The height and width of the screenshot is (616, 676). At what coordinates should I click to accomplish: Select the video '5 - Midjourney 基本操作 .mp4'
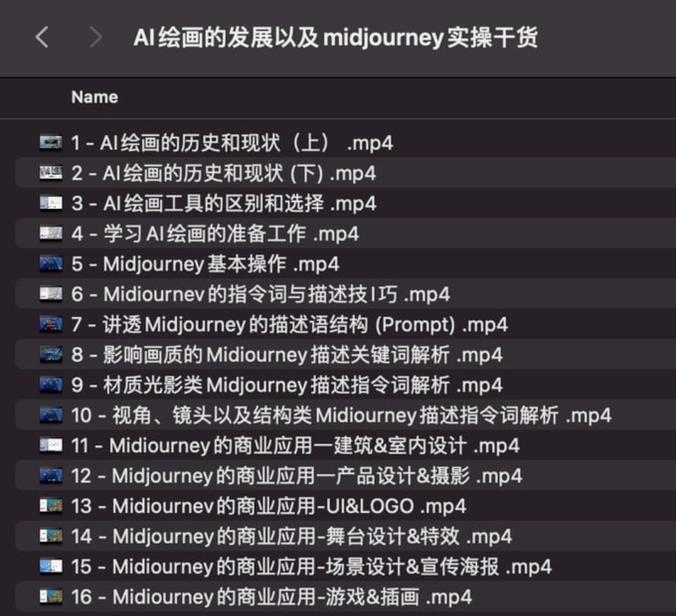pyautogui.click(x=207, y=264)
